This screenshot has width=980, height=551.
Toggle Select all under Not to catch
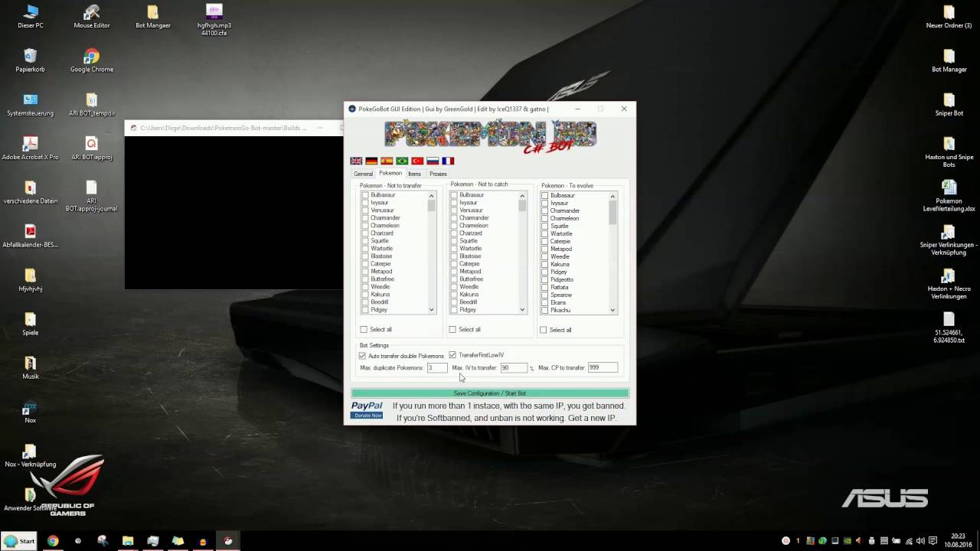click(452, 330)
